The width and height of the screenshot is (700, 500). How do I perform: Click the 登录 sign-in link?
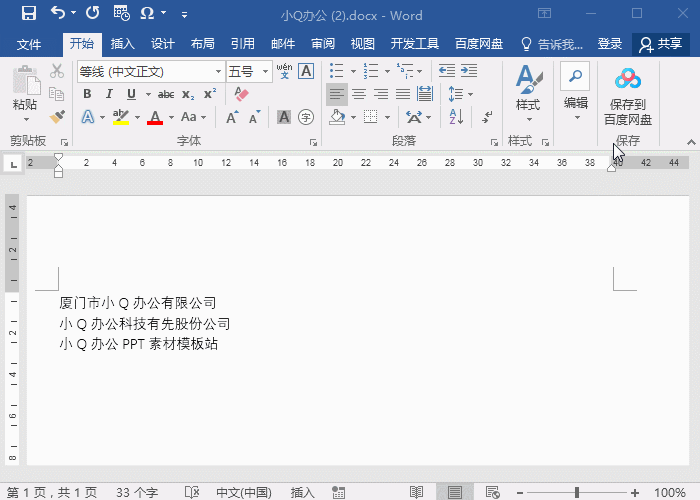[609, 44]
